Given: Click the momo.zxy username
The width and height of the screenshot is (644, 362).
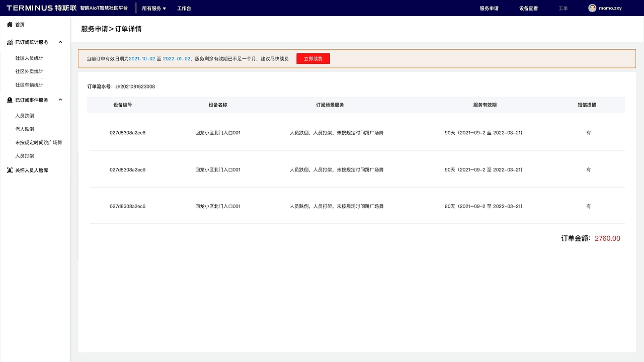Looking at the screenshot, I should click(x=610, y=8).
